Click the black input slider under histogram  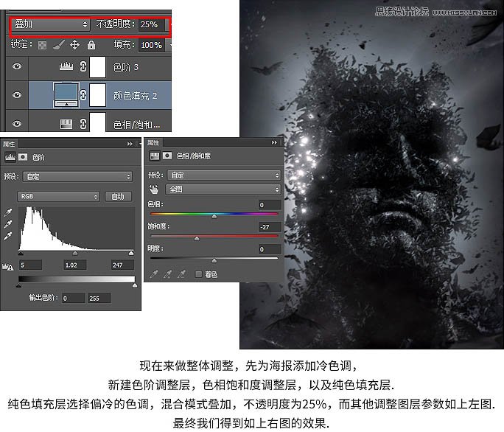click(x=21, y=254)
